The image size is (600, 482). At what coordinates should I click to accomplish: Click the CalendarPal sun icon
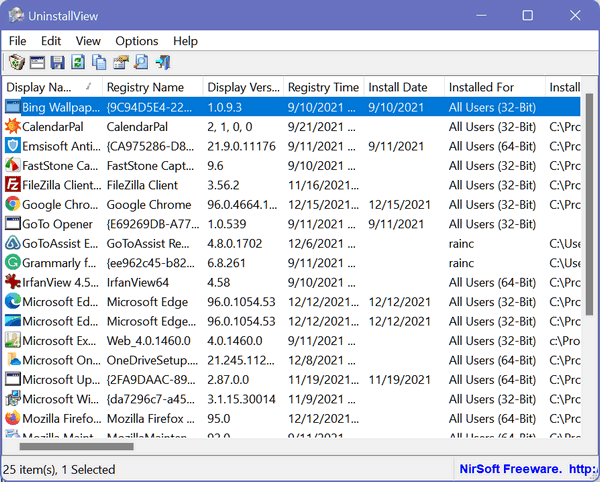[13, 126]
